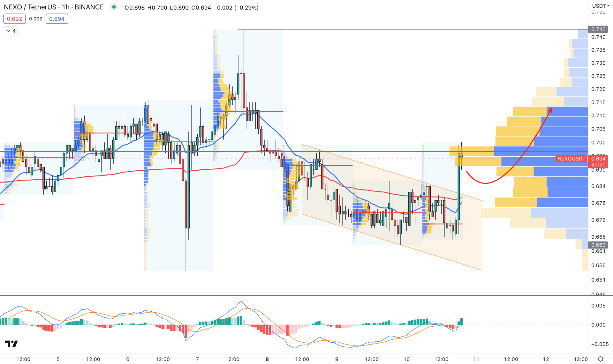Click the 0.678 price scale label
This screenshot has width=613, height=364.
[598, 203]
